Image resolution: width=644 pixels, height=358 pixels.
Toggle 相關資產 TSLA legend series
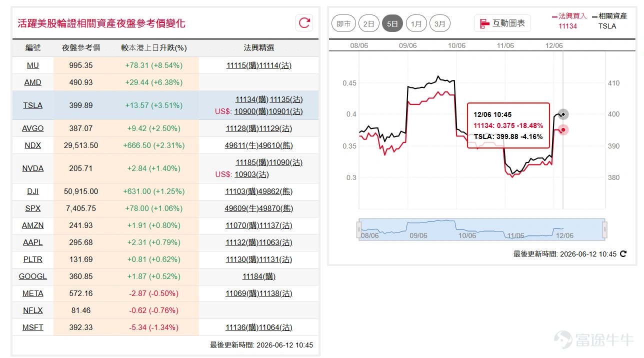point(609,21)
